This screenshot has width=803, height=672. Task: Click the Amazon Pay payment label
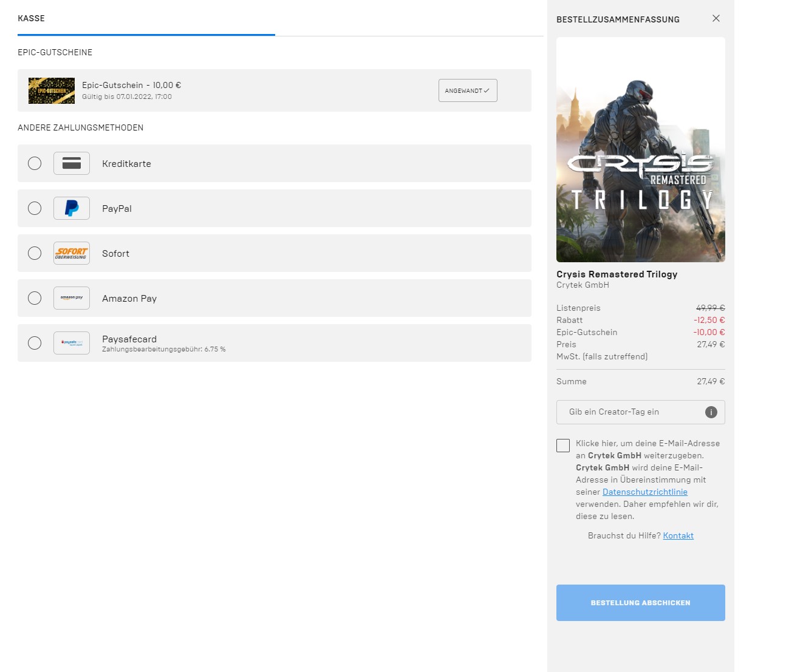click(x=129, y=299)
